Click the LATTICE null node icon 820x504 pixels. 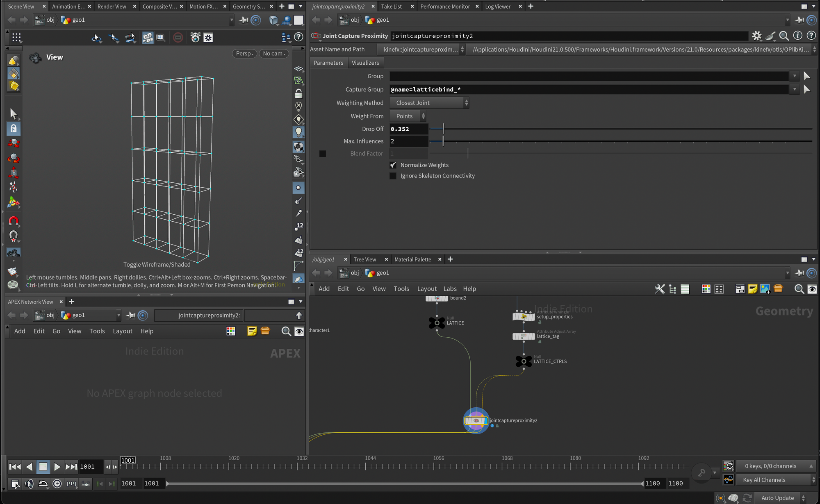437,323
